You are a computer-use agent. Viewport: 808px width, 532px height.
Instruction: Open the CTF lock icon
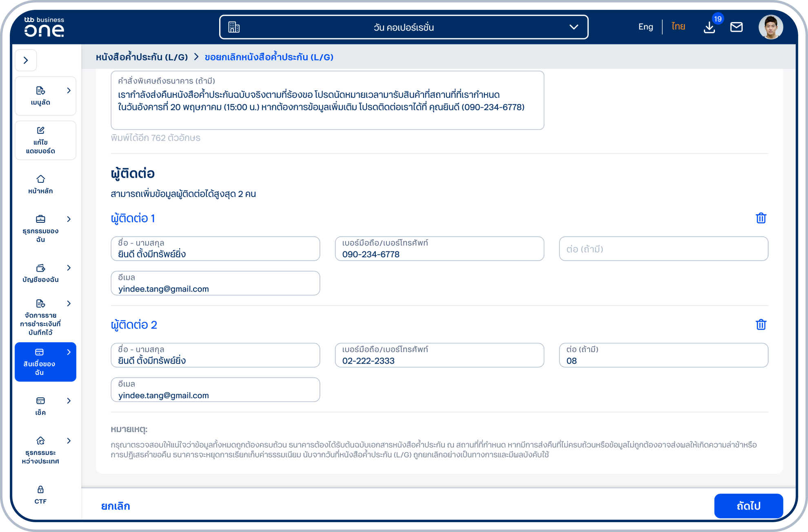pyautogui.click(x=40, y=494)
